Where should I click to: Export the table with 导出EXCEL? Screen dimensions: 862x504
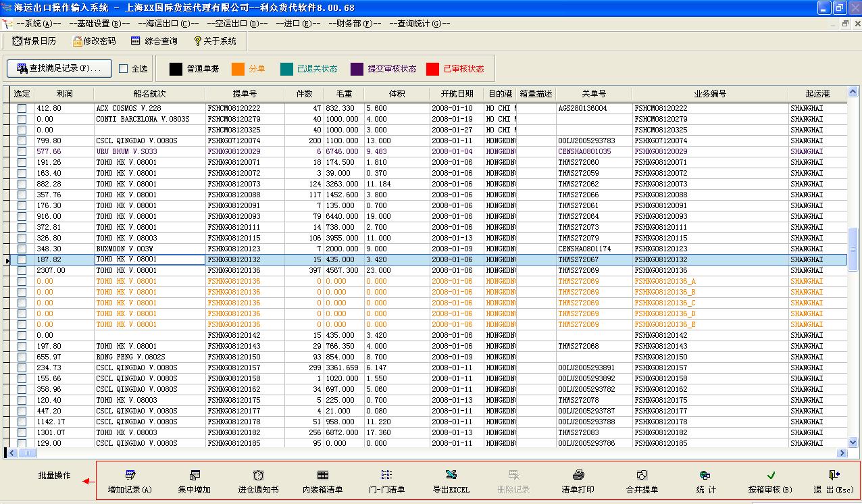click(x=451, y=482)
